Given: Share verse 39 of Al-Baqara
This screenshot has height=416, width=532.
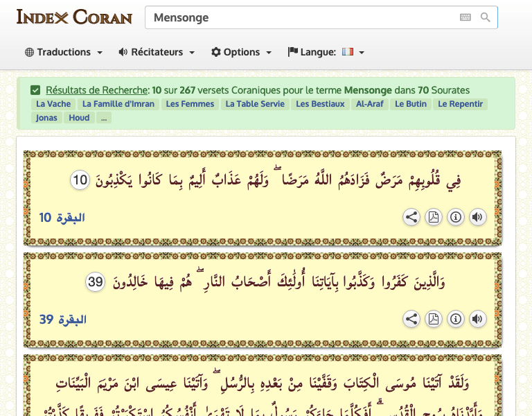Looking at the screenshot, I should [411, 319].
